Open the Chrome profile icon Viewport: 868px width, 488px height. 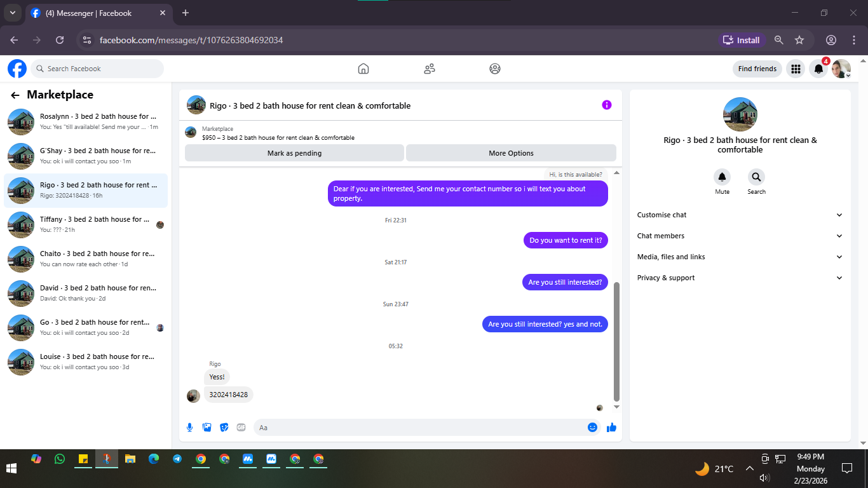click(831, 40)
